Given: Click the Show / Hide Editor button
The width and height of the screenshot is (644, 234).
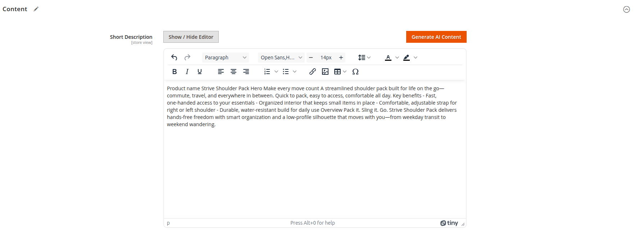Looking at the screenshot, I should 191,37.
